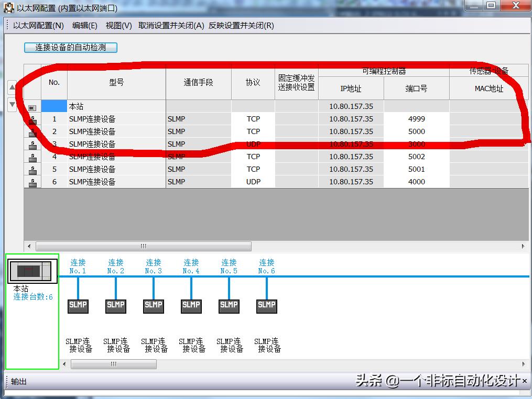This screenshot has width=532, height=399.
Task: Click the SLMP device icon under connection No.6
Action: click(x=267, y=305)
